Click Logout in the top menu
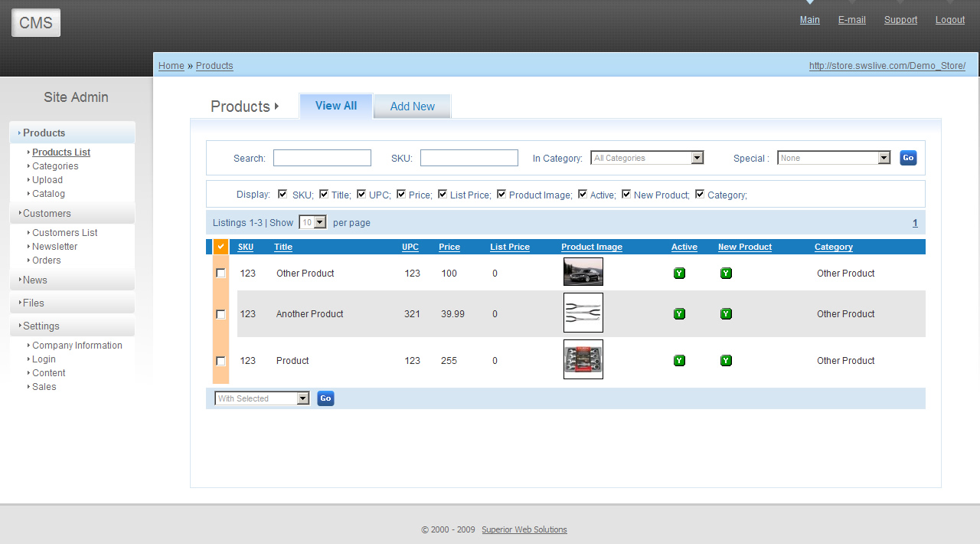 coord(950,20)
